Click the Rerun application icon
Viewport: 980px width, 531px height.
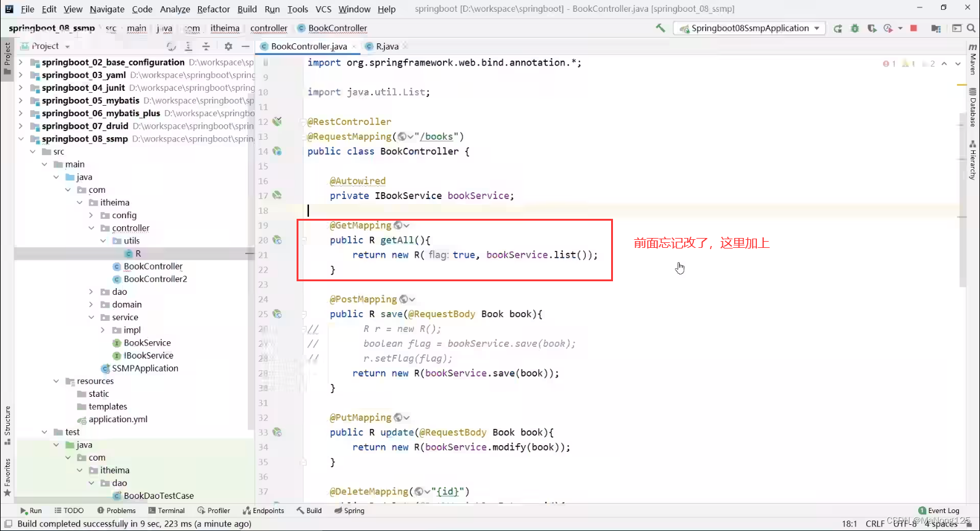[x=838, y=28]
